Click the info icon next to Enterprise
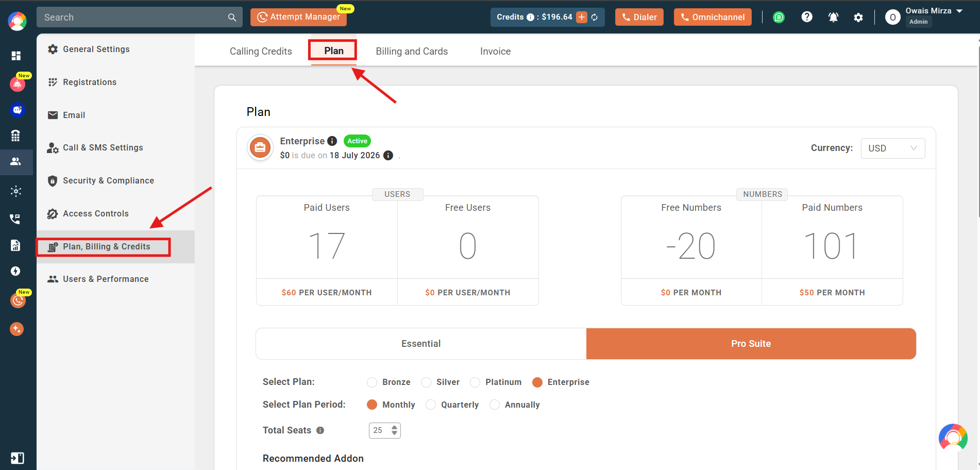This screenshot has height=470, width=980. (332, 141)
